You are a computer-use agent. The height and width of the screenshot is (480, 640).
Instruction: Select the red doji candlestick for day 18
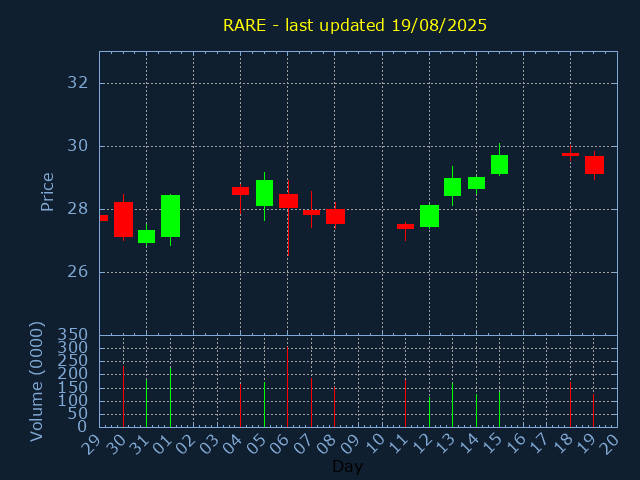571,154
